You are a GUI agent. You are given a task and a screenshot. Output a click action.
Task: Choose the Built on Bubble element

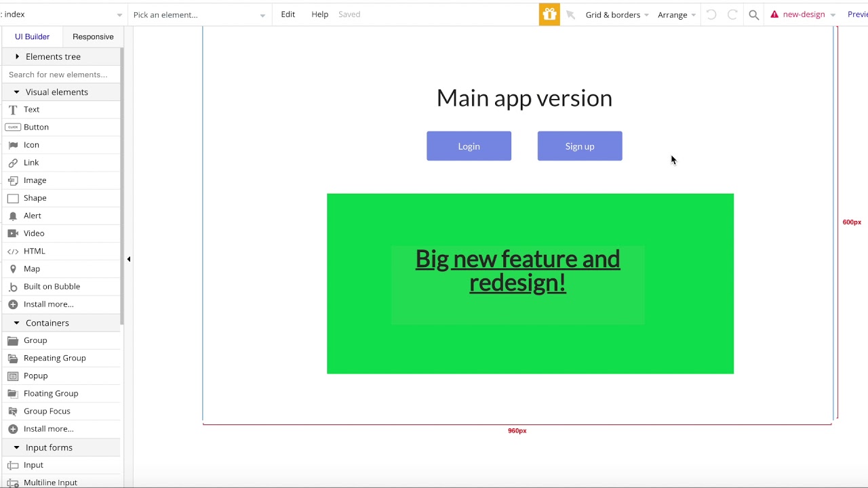click(61, 286)
